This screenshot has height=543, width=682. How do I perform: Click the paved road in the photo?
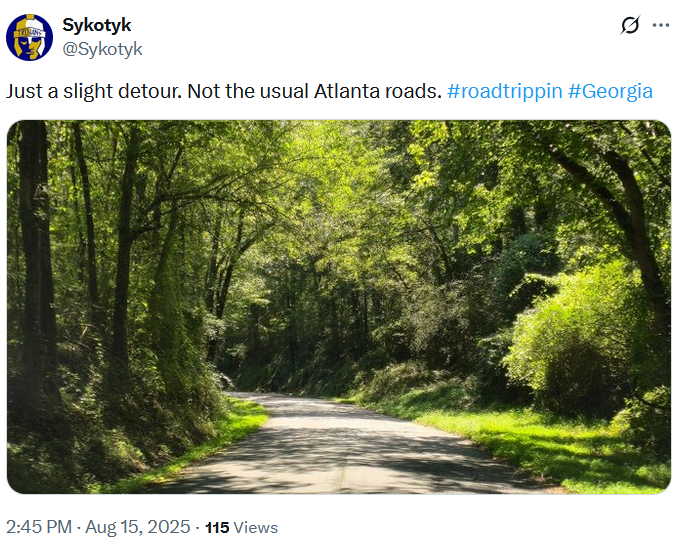(x=344, y=448)
